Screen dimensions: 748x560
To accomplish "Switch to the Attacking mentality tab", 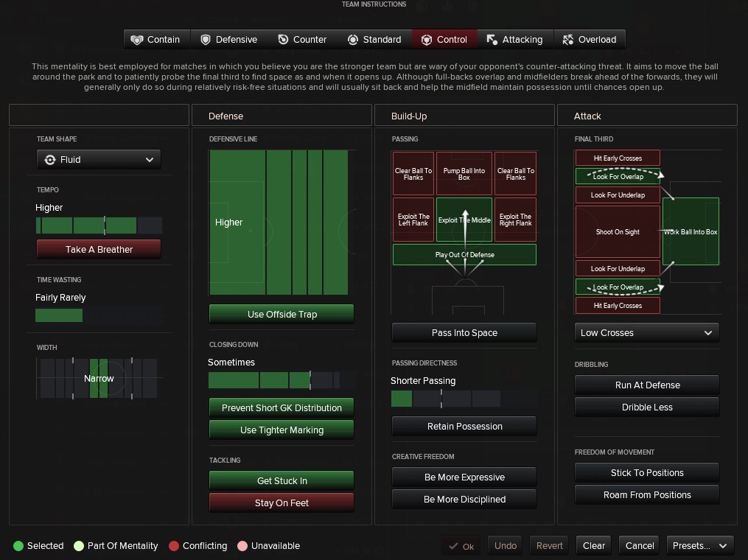I will 514,40.
